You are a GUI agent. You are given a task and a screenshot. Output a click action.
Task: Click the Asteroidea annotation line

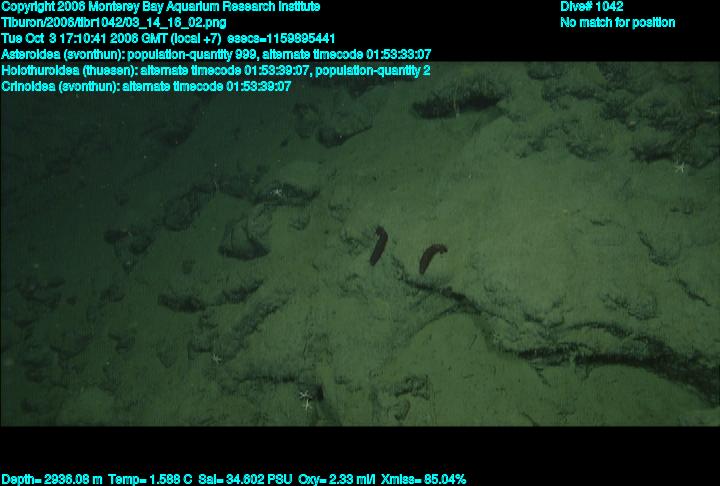216,54
